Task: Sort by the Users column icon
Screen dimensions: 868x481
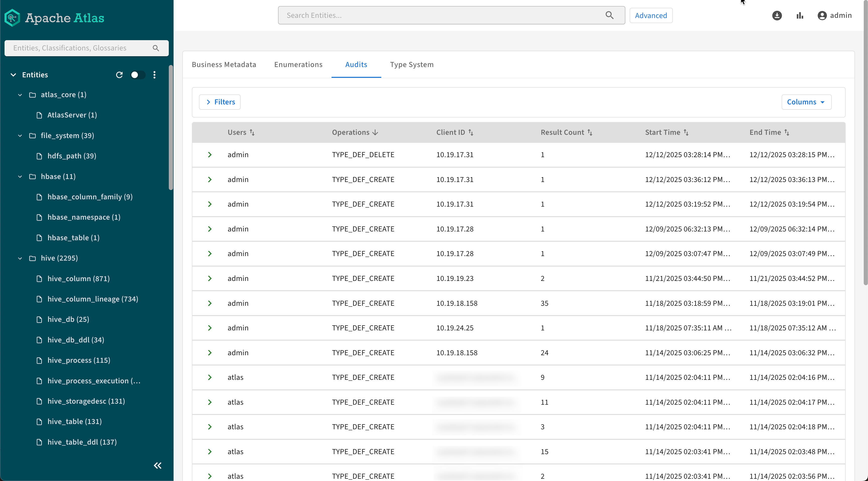Action: coord(252,132)
